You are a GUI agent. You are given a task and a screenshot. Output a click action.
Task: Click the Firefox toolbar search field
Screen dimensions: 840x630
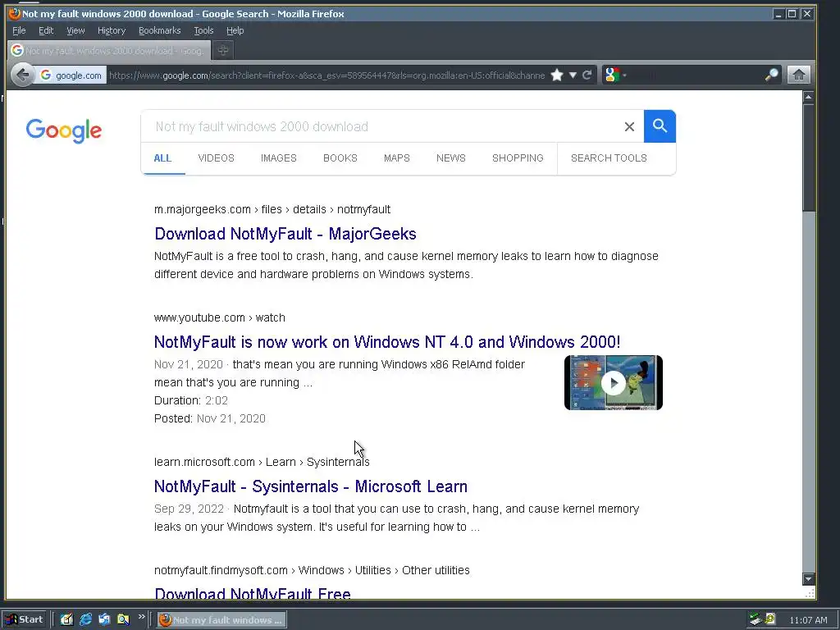click(x=694, y=75)
